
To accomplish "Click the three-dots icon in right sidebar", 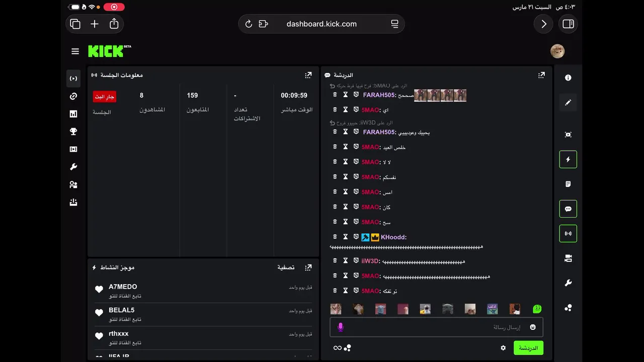I will [x=568, y=308].
